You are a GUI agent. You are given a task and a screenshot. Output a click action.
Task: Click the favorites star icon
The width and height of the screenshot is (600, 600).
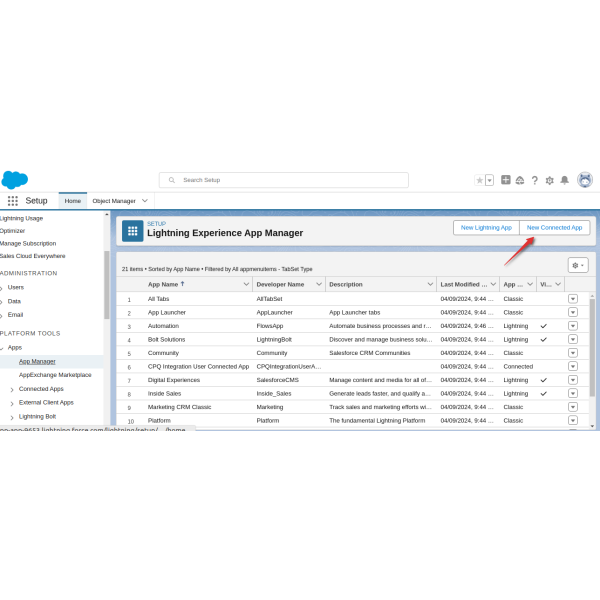coord(479,180)
